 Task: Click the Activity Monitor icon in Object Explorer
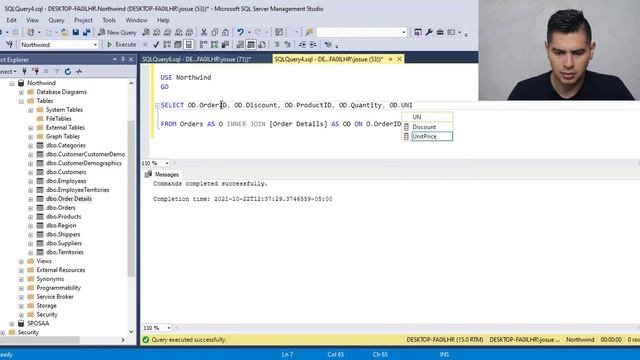(x=79, y=71)
